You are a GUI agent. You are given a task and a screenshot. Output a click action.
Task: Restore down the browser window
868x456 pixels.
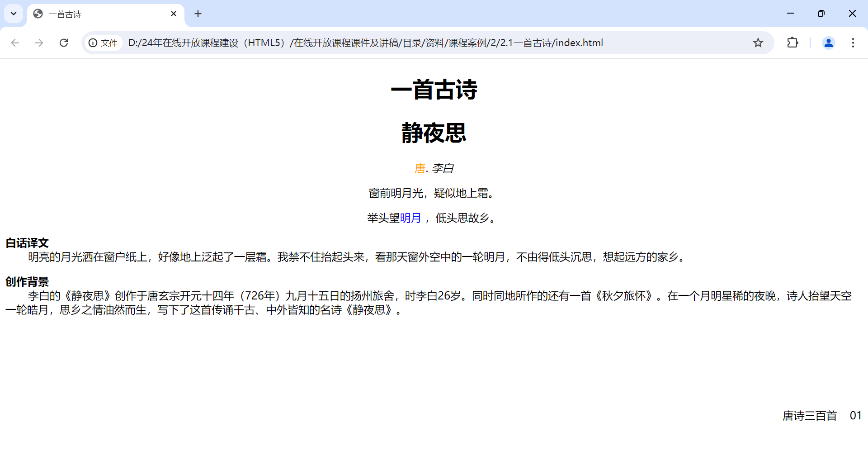coord(821,14)
